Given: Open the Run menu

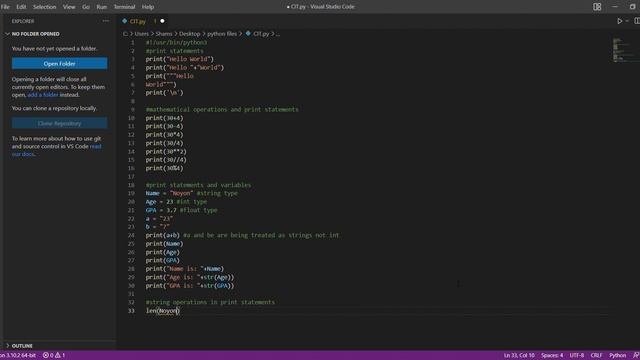Looking at the screenshot, I should pyautogui.click(x=102, y=7).
